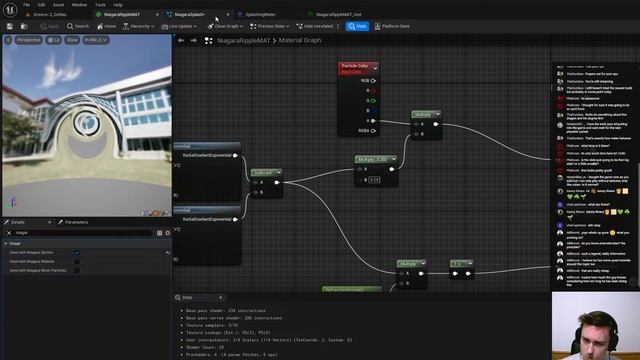
Task: Open the Edit menu
Action: 41,5
